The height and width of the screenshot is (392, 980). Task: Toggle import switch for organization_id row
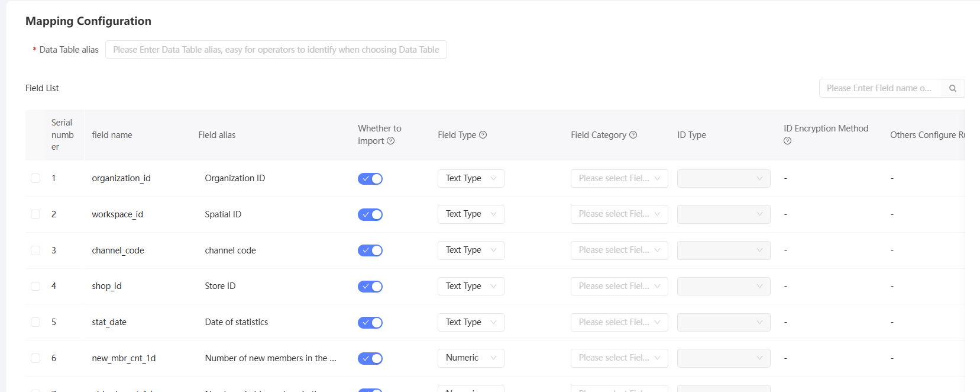(370, 179)
